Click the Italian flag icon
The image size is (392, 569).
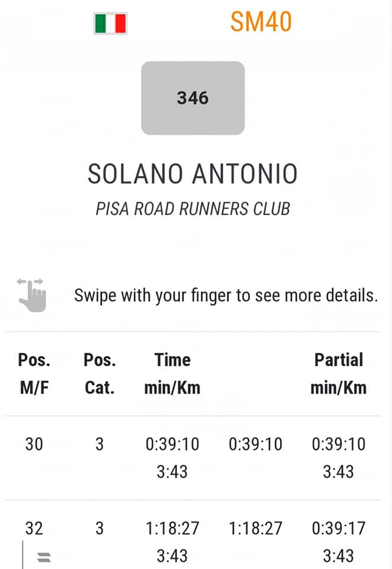click(x=110, y=23)
